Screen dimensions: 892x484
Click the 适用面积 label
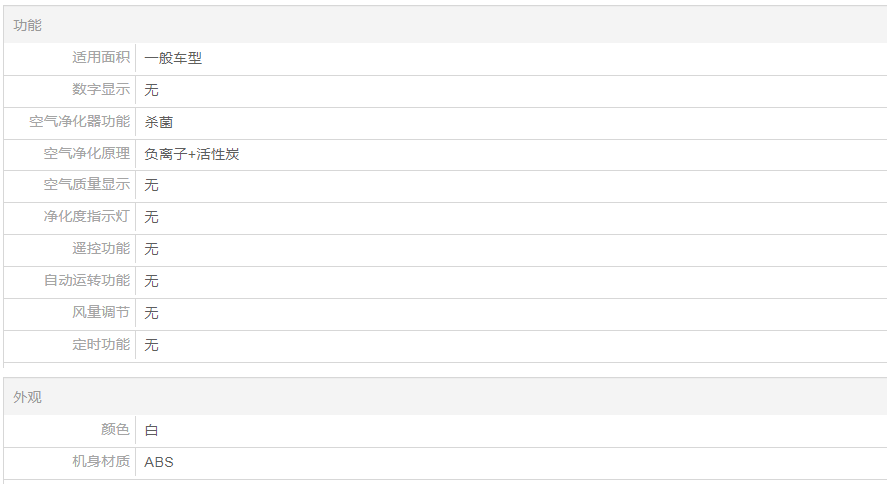tap(101, 58)
